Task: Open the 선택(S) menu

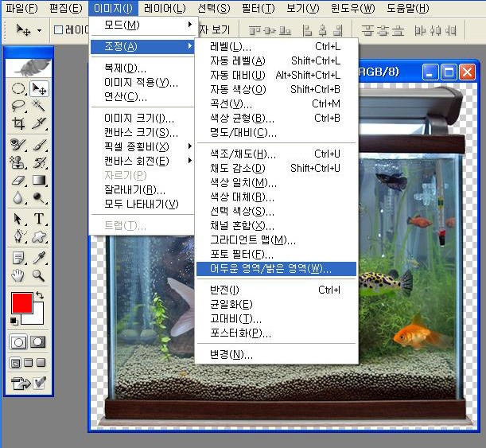Action: pyautogui.click(x=214, y=8)
